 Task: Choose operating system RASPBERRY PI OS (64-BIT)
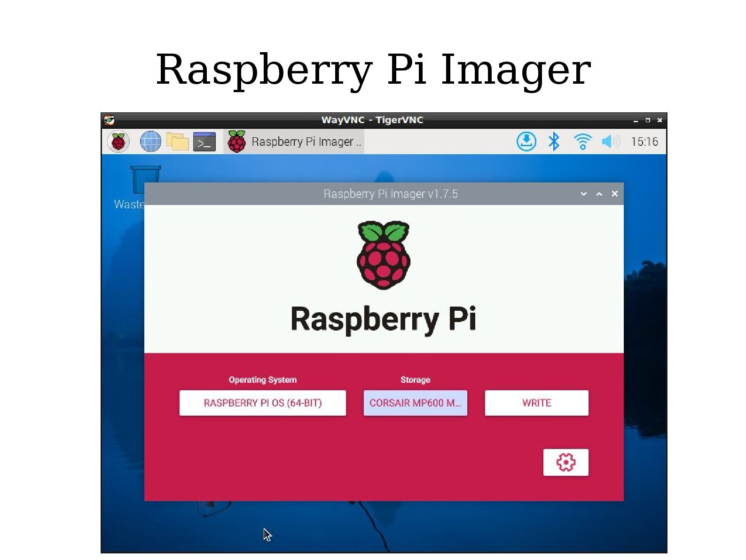point(263,403)
